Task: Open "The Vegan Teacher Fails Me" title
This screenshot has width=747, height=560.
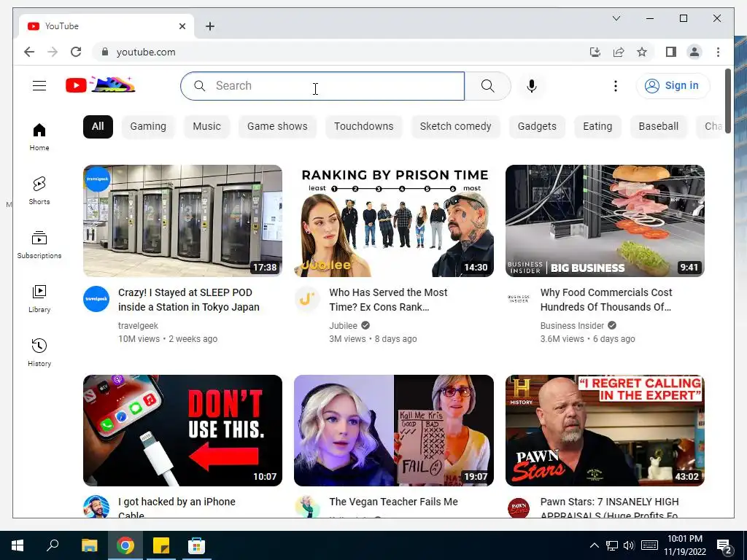Action: pyautogui.click(x=393, y=502)
